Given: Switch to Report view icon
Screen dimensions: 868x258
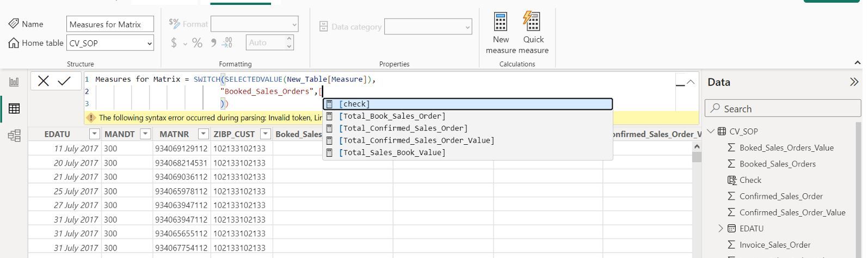Looking at the screenshot, I should point(14,82).
